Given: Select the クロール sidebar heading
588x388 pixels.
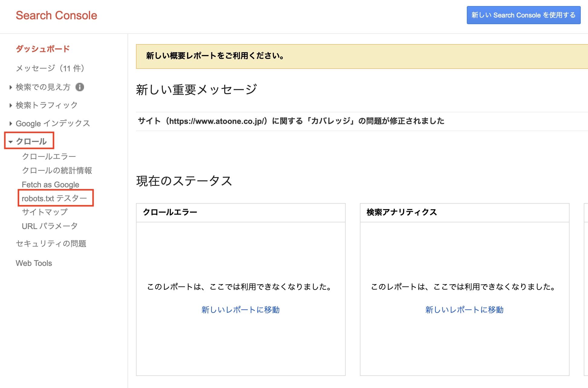Looking at the screenshot, I should [x=31, y=141].
